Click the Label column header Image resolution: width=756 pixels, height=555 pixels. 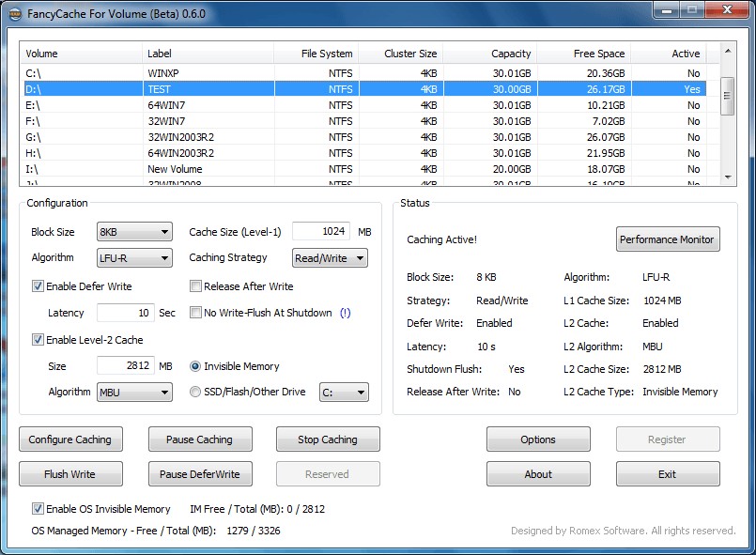[x=208, y=54]
